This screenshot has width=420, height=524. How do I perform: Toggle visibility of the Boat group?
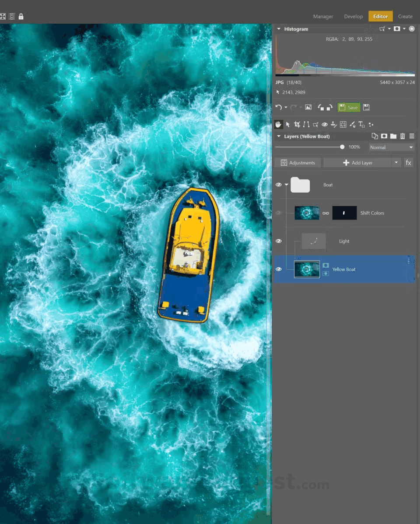[279, 185]
